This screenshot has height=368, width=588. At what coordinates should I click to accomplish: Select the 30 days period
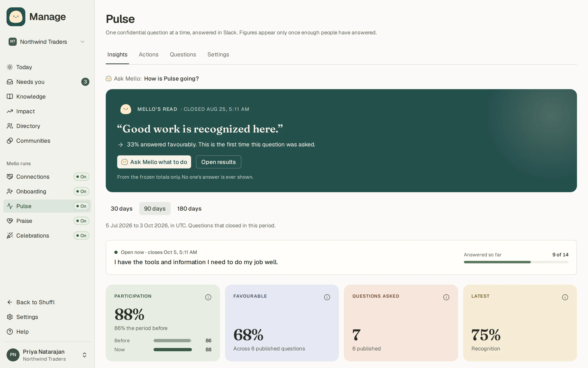[121, 209]
